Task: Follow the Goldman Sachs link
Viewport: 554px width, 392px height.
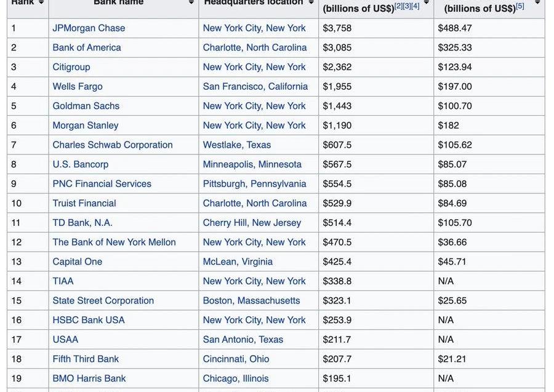Action: click(x=86, y=106)
